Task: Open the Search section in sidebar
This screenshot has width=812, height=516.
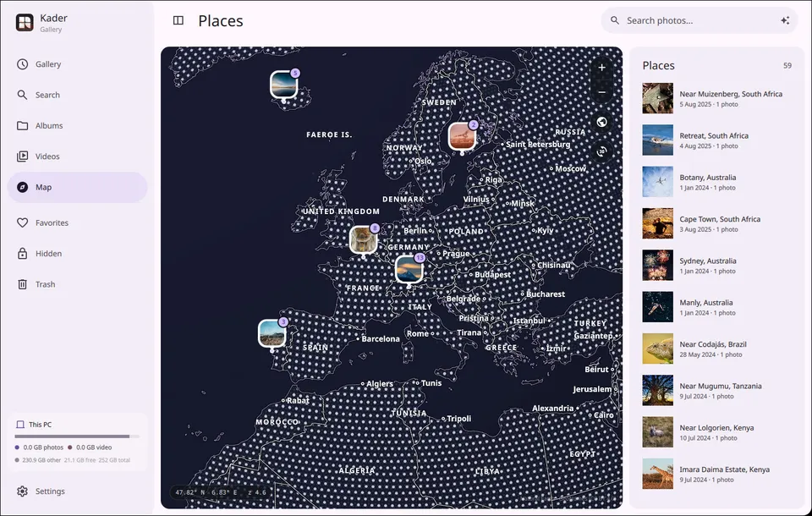Action: tap(78, 95)
